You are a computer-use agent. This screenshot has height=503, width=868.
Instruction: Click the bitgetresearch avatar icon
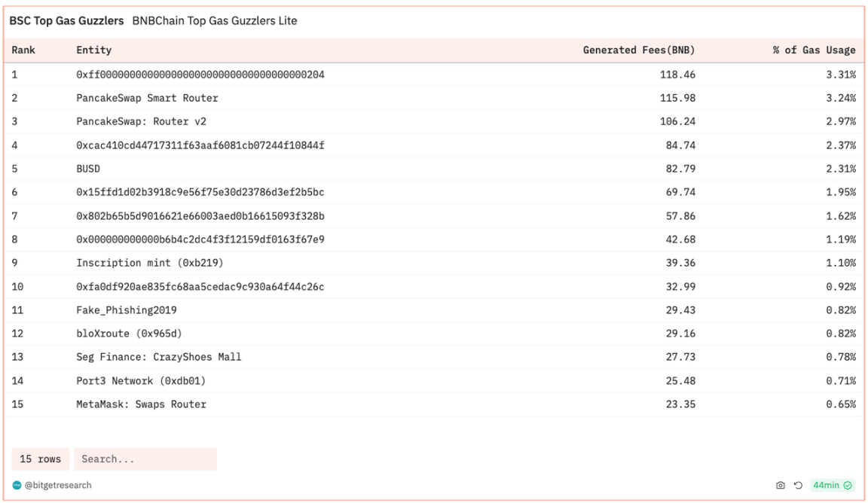tap(17, 486)
